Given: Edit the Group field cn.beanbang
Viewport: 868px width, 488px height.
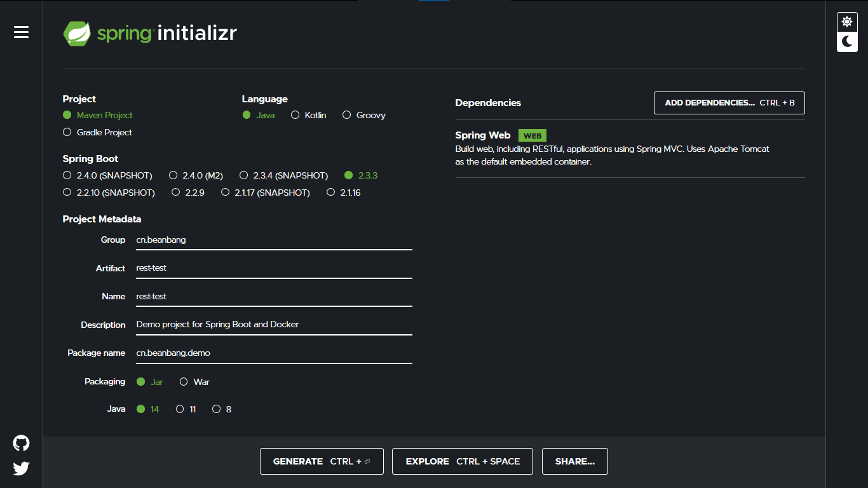Looking at the screenshot, I should pyautogui.click(x=274, y=240).
